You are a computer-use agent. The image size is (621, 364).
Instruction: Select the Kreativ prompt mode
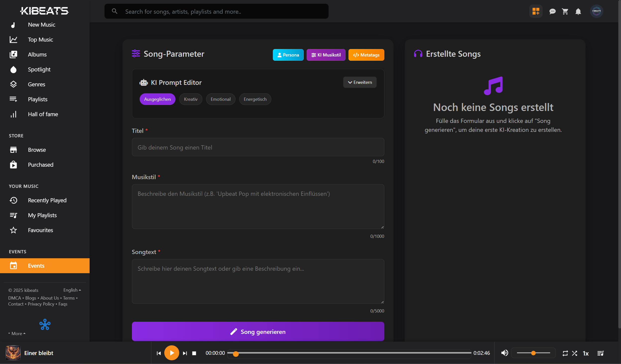190,99
